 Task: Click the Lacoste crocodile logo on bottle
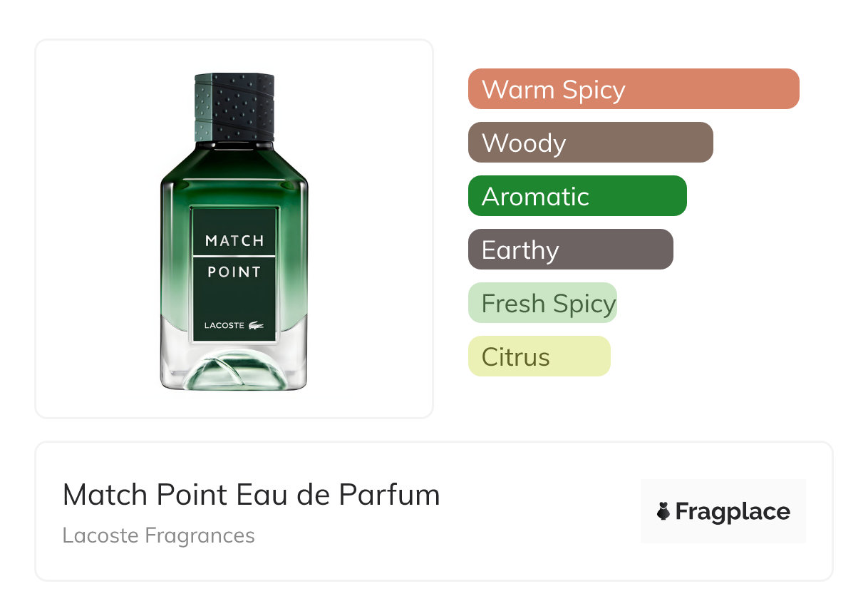click(x=256, y=325)
